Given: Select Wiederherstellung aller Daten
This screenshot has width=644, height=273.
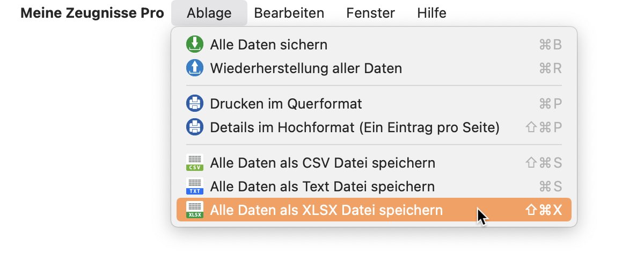Looking at the screenshot, I should [x=374, y=68].
